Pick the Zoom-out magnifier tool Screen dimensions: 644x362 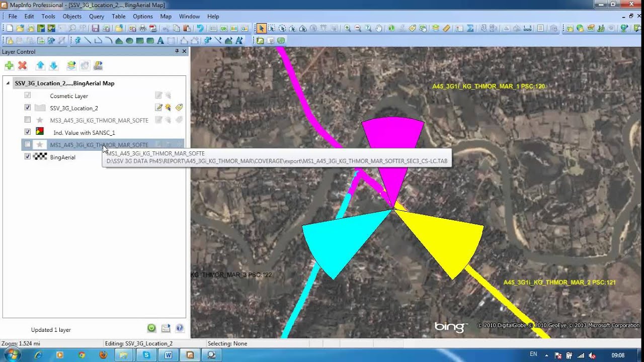click(358, 29)
